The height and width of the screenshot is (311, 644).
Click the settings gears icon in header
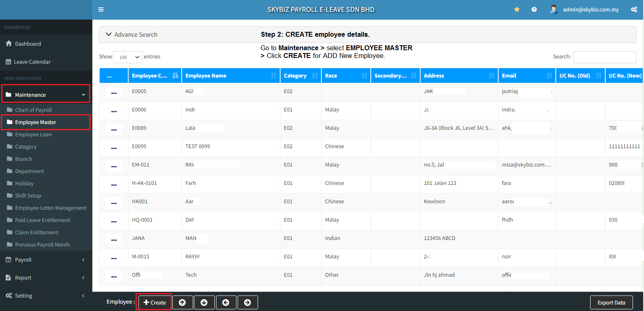[x=634, y=9]
